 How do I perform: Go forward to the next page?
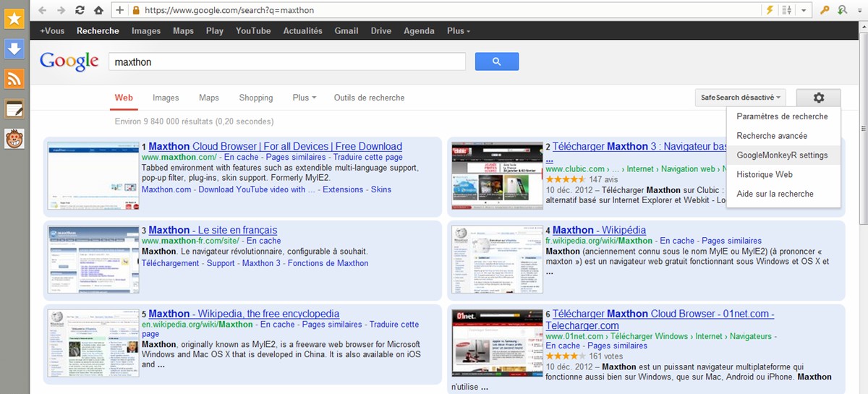[61, 10]
